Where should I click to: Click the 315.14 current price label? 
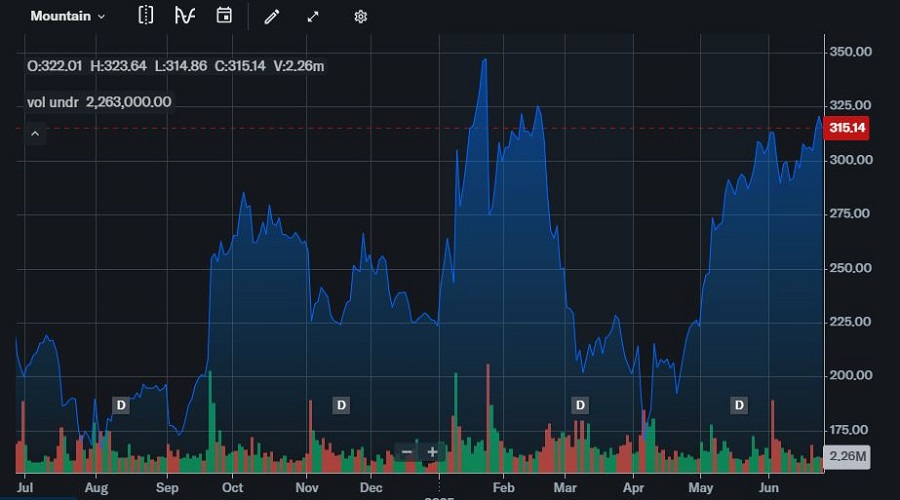click(x=847, y=128)
